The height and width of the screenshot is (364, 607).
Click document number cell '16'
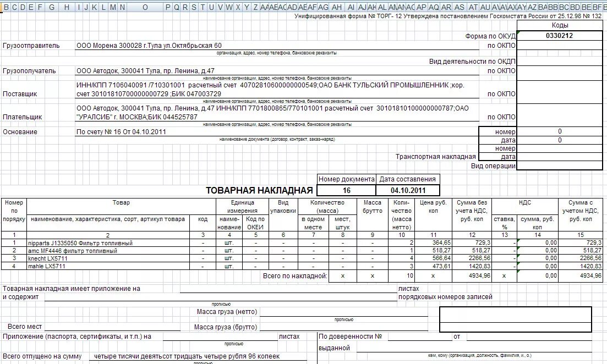(x=347, y=190)
